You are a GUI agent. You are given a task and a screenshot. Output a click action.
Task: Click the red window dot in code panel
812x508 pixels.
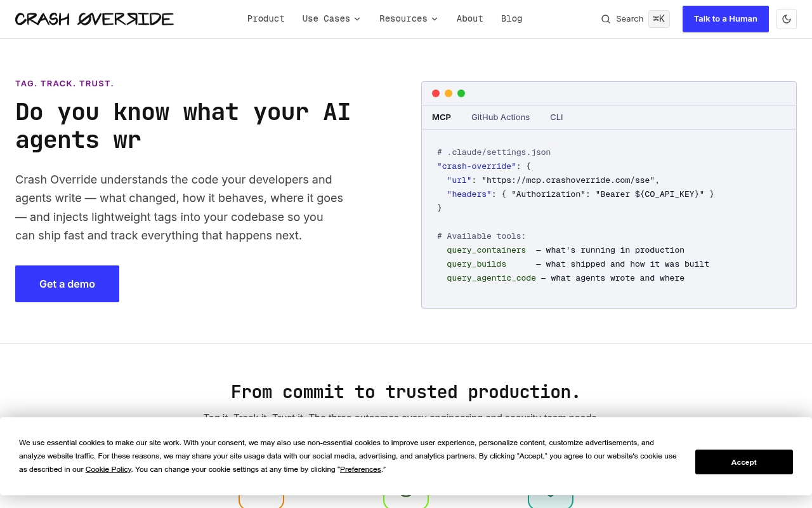pos(436,93)
